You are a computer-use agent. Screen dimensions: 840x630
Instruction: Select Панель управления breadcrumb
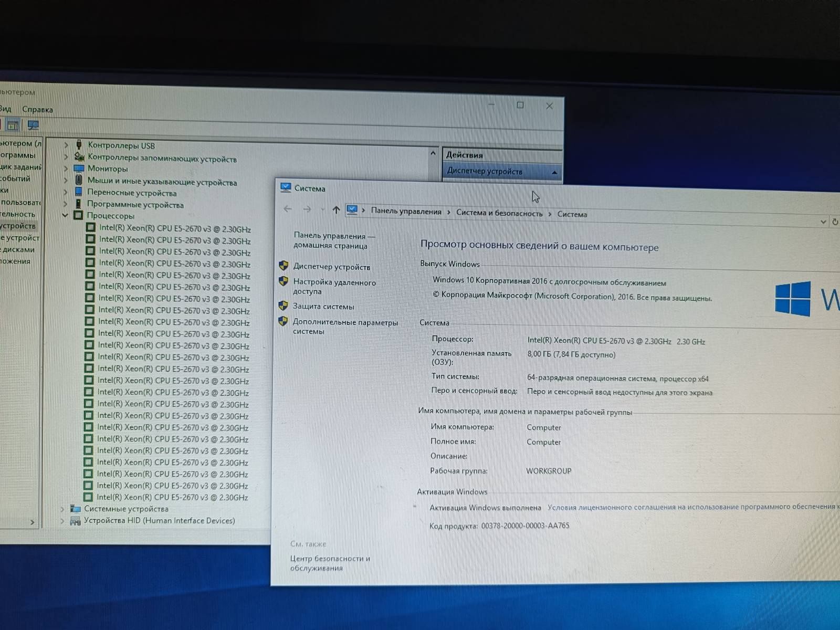tap(406, 211)
